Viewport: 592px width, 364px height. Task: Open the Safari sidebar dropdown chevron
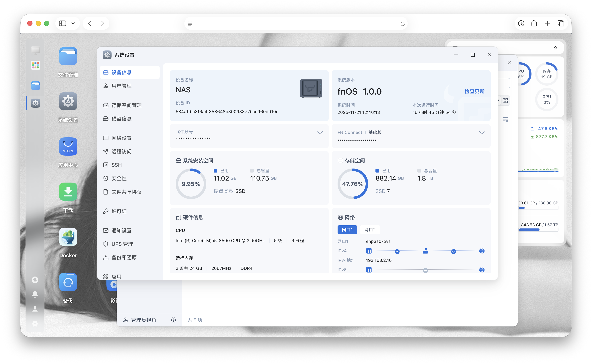(x=73, y=23)
